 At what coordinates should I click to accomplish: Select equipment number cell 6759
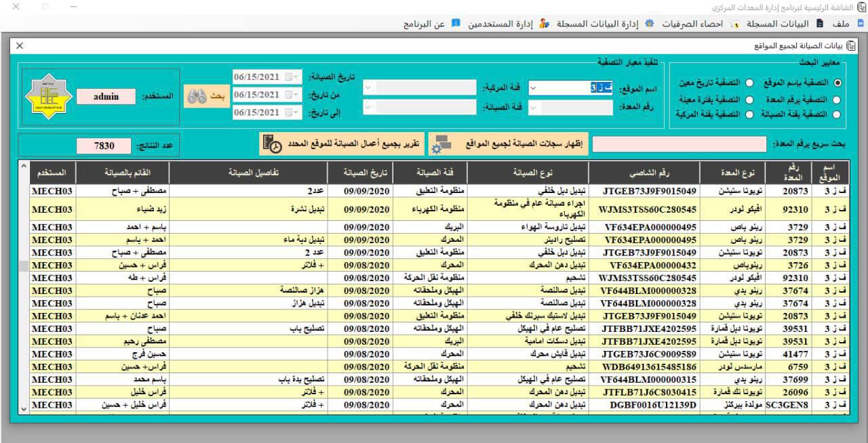tap(787, 366)
